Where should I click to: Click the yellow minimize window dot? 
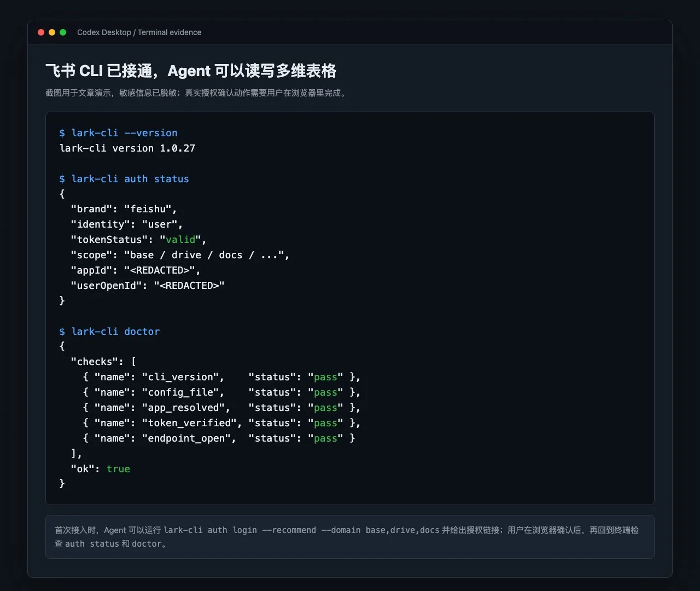pyautogui.click(x=52, y=32)
